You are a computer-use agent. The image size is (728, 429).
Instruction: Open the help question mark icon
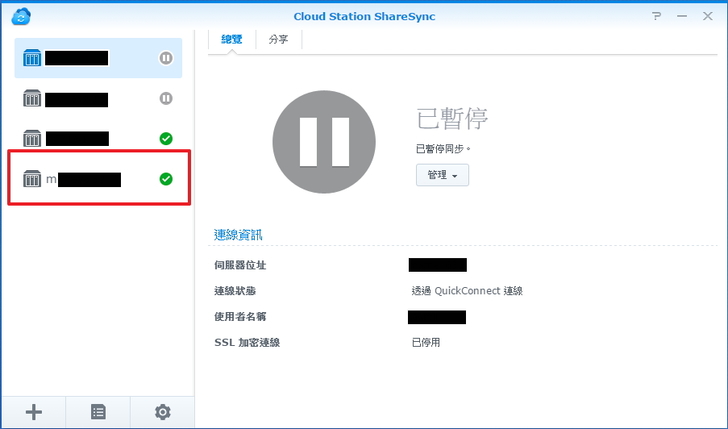click(656, 16)
